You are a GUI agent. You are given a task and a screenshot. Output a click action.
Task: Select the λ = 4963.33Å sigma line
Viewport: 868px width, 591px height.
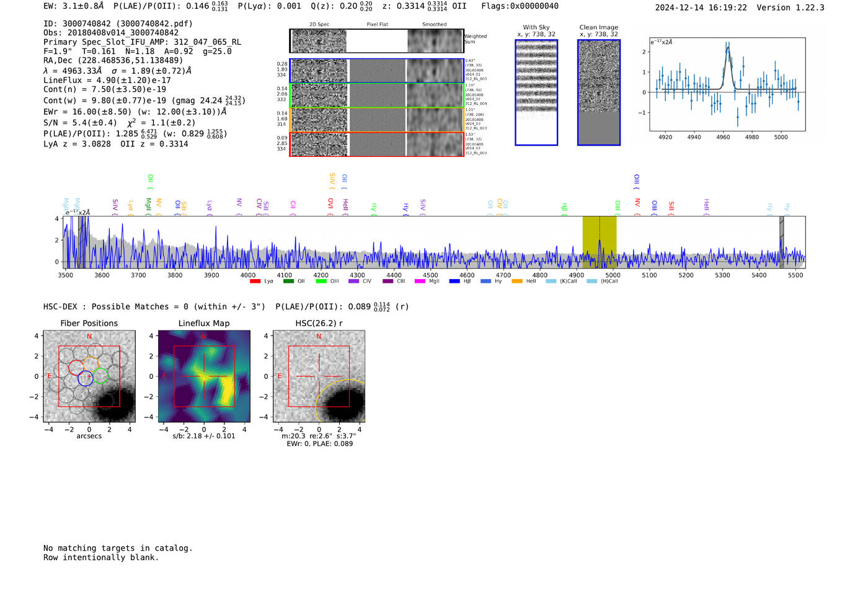(x=118, y=71)
